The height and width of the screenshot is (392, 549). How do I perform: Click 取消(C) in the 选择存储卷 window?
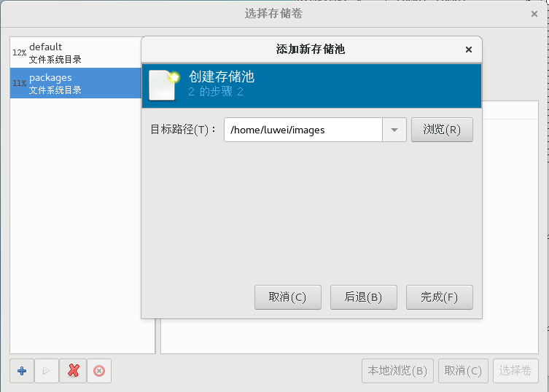tap(463, 371)
